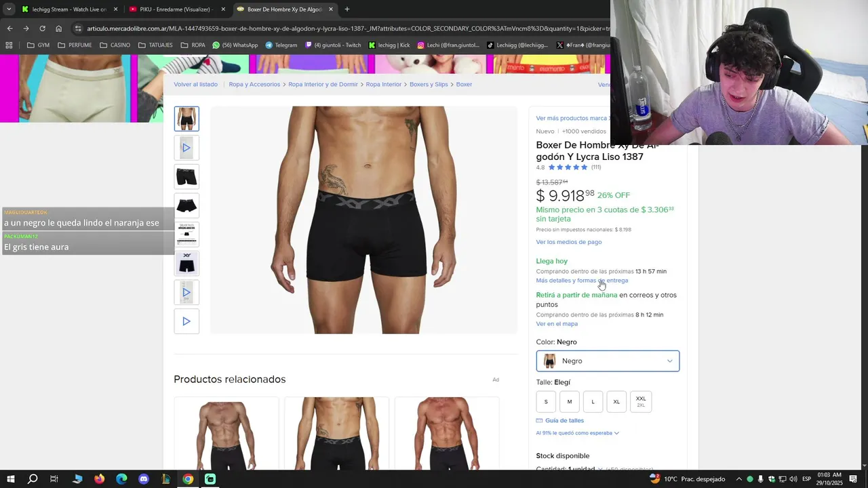Select the XY logo black boxer thumbnail
The image size is (868, 488).
[x=186, y=264]
